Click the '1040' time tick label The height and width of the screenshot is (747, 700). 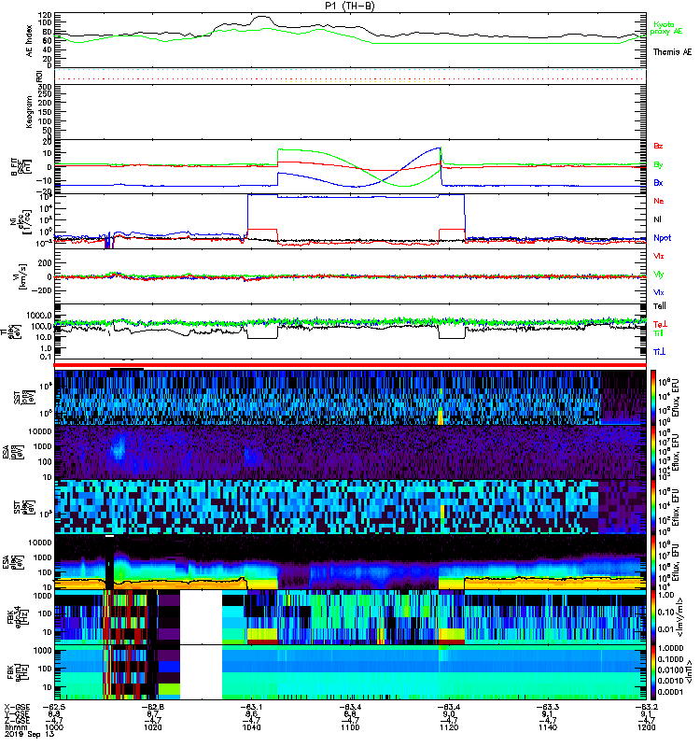pos(251,727)
